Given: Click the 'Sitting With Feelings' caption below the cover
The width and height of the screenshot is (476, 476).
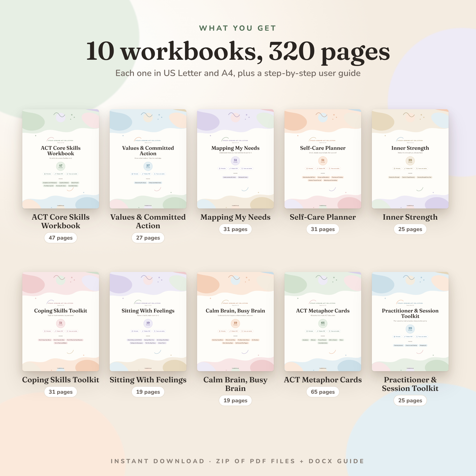Looking at the screenshot, I should pos(148,380).
